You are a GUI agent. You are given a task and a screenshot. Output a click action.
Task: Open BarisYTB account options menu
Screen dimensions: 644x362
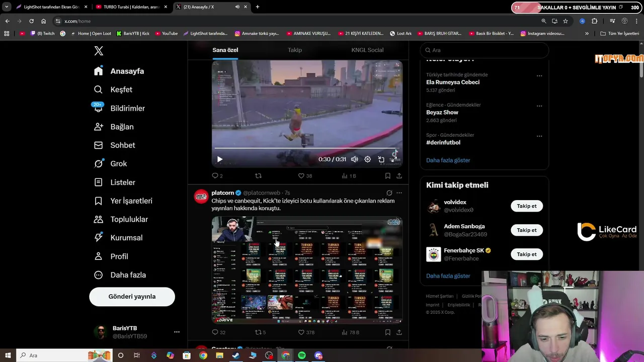click(x=177, y=332)
